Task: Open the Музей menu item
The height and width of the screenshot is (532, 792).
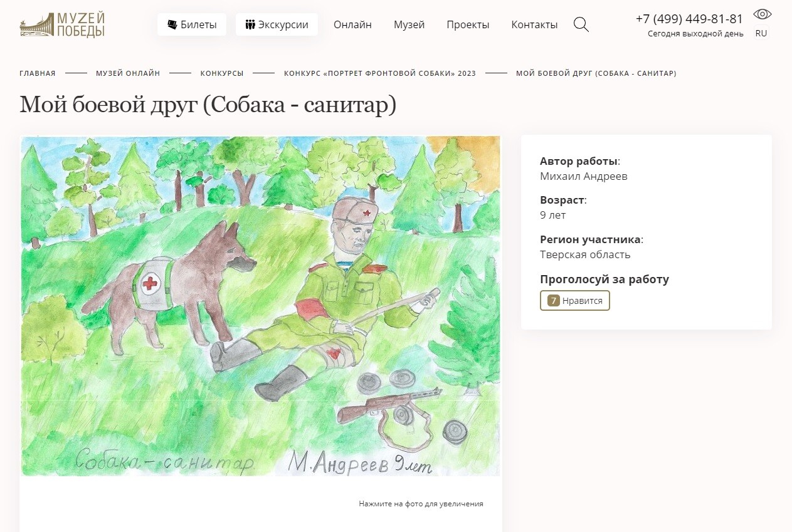Action: pos(409,24)
